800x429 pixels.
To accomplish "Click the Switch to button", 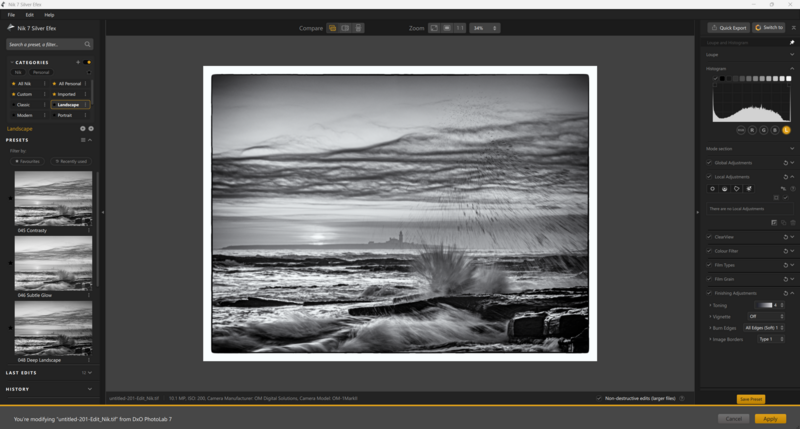I will coord(768,28).
